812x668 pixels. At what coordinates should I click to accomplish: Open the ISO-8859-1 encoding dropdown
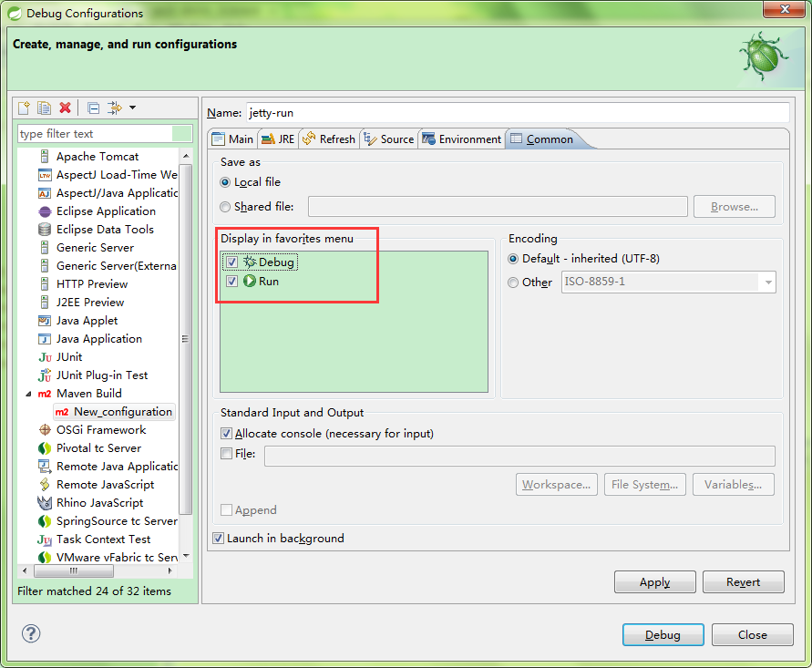768,283
